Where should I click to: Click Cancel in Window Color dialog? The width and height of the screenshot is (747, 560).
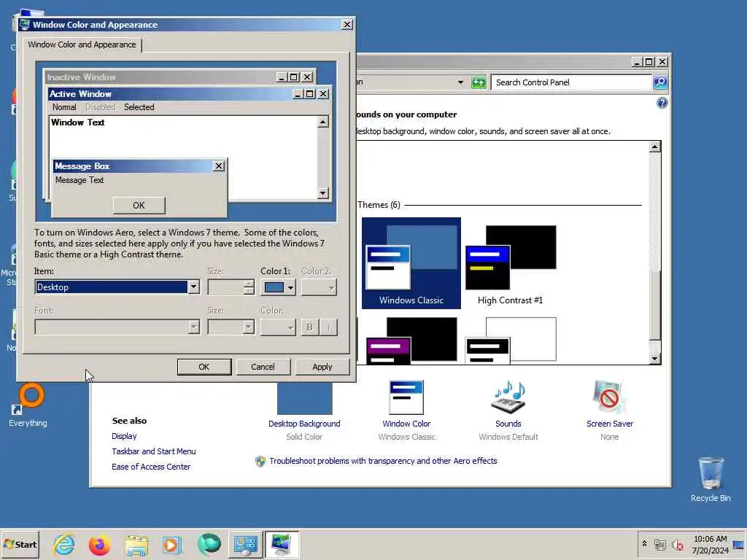point(263,367)
